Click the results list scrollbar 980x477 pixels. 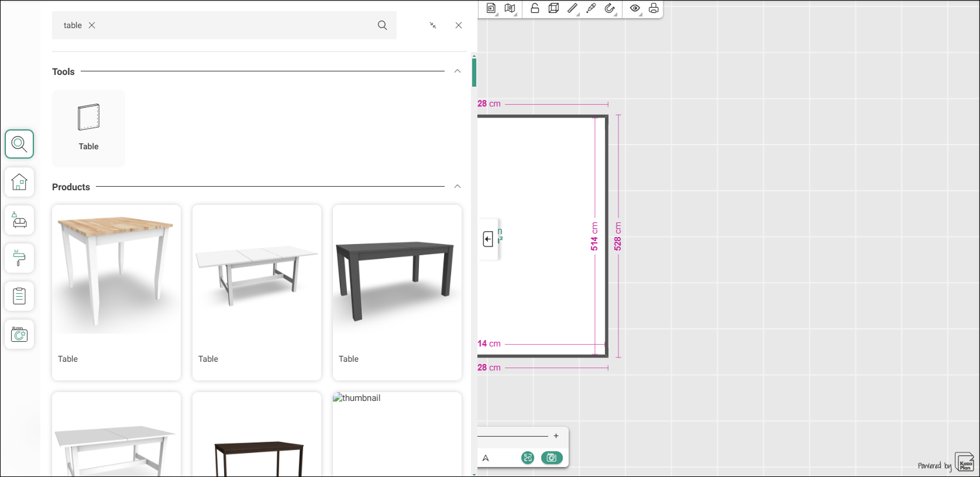(474, 73)
